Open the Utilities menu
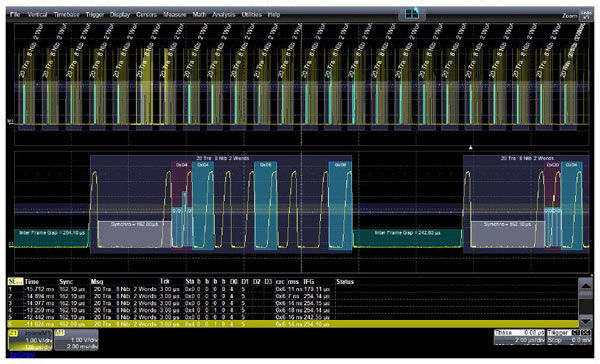Viewport: 600px width, 364px height. click(x=251, y=15)
